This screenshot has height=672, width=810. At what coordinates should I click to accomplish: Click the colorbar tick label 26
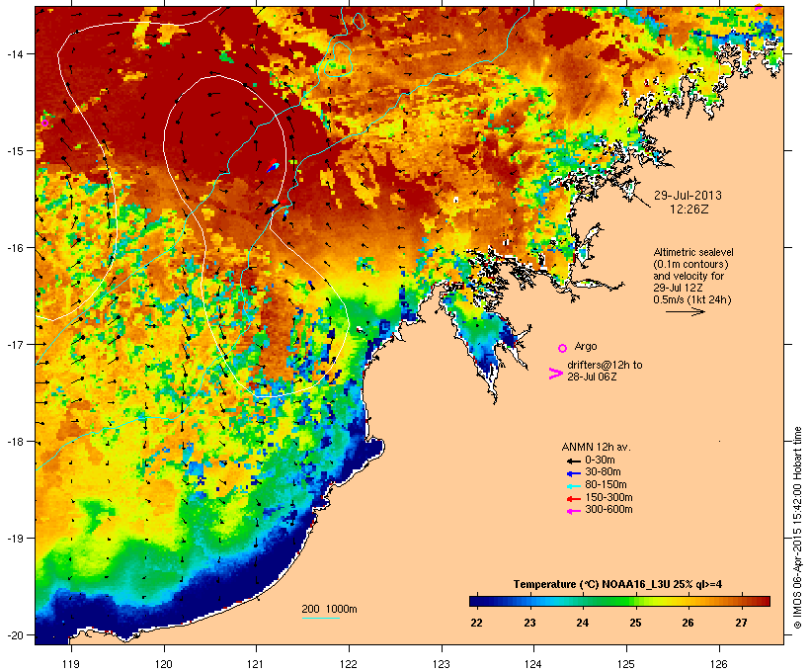click(x=688, y=623)
